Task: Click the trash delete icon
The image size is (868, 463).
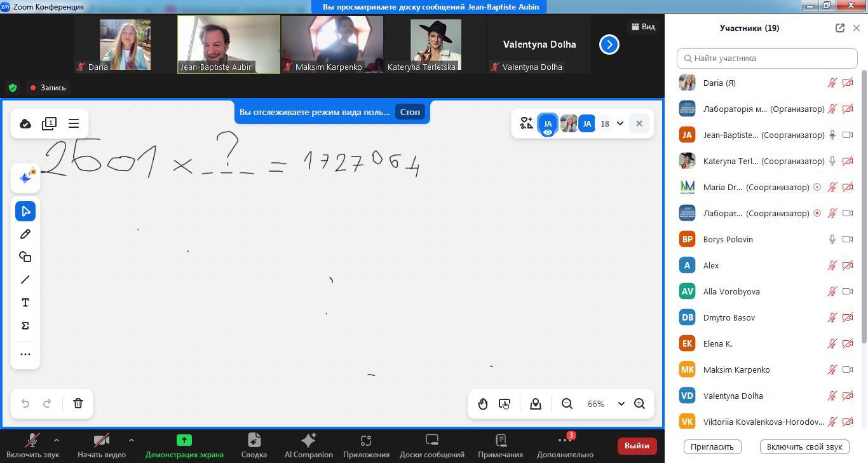Action: tap(78, 403)
